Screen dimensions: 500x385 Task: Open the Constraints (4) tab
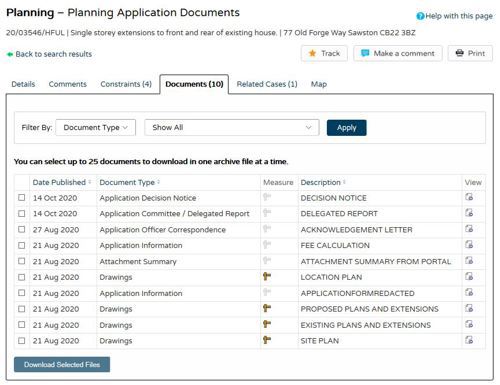pos(126,84)
